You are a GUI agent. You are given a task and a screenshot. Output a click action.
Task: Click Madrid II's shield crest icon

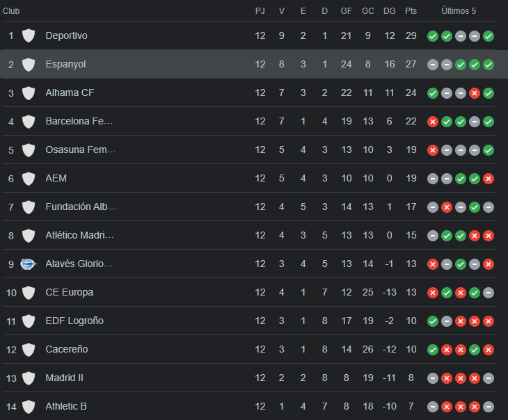point(29,378)
